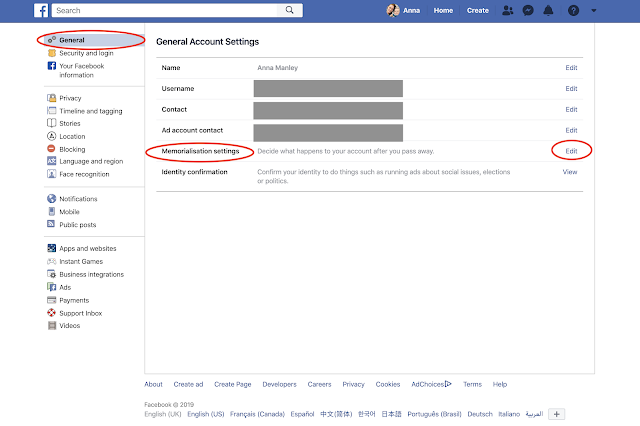Switch language to Deutsch
Viewport: 640px width, 426px height.
pos(480,414)
